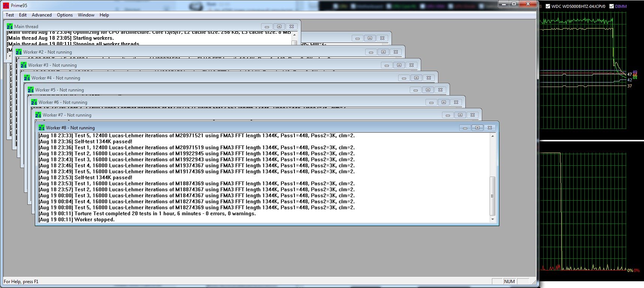644x288 pixels.
Task: Maximize the Worker #7 window
Action: click(x=460, y=115)
